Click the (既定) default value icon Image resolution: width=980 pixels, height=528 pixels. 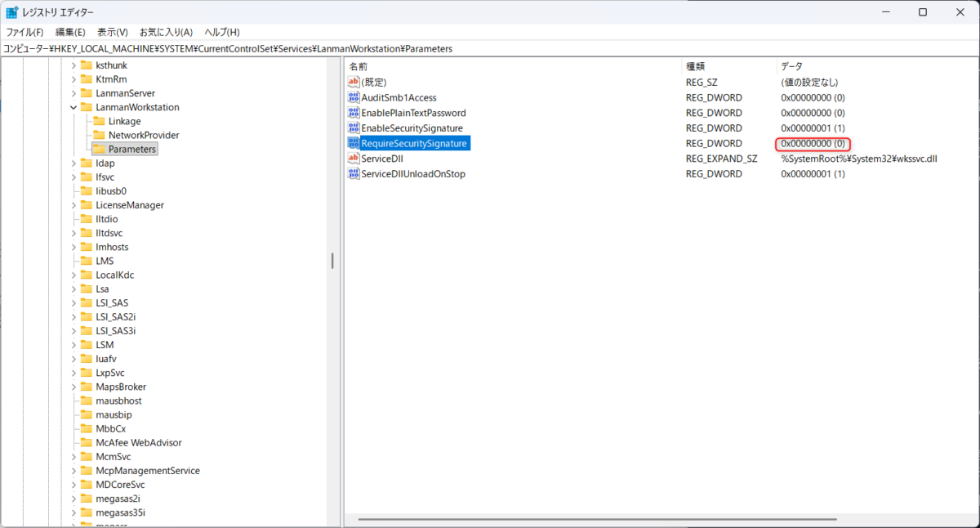(354, 82)
